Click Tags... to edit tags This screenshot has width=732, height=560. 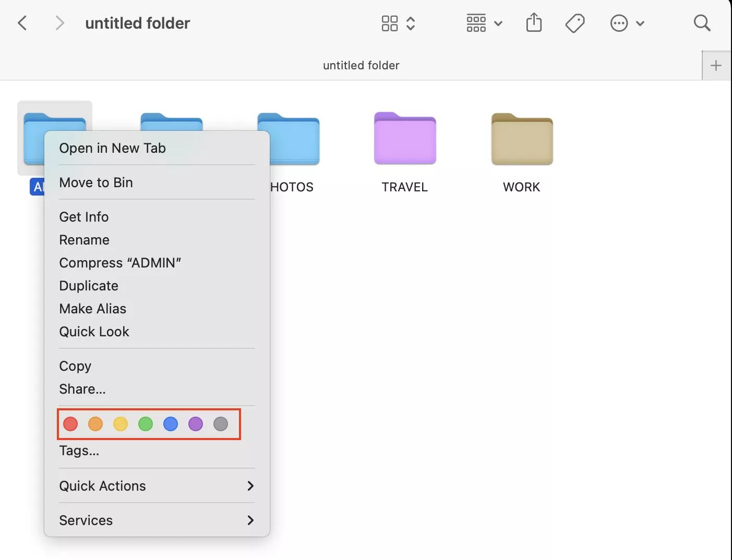coord(79,451)
